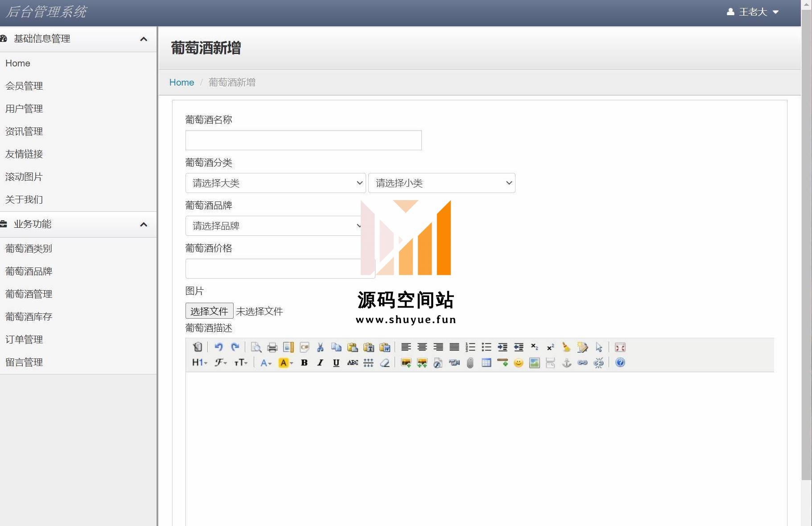Increase indent in editor
The image size is (812, 526).
tap(502, 347)
